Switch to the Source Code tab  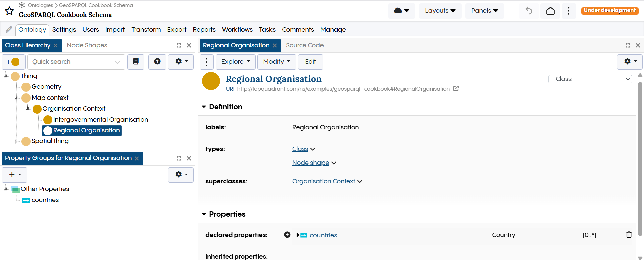[x=304, y=45]
